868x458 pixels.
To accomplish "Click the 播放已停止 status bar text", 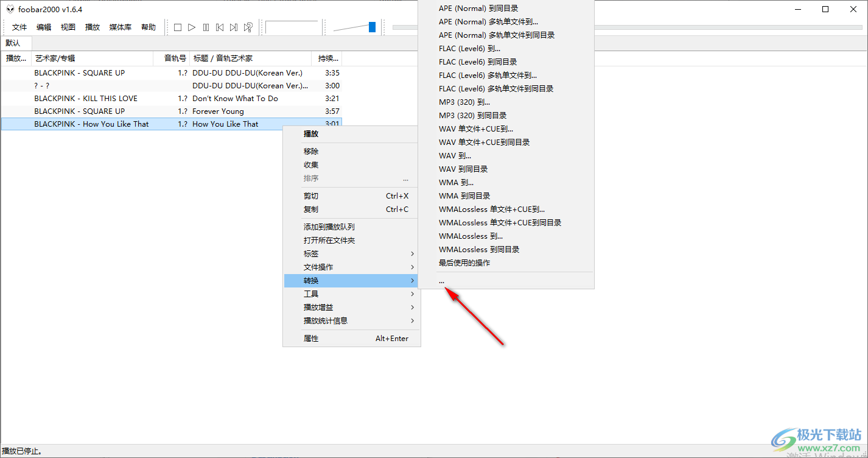I will coord(22,452).
